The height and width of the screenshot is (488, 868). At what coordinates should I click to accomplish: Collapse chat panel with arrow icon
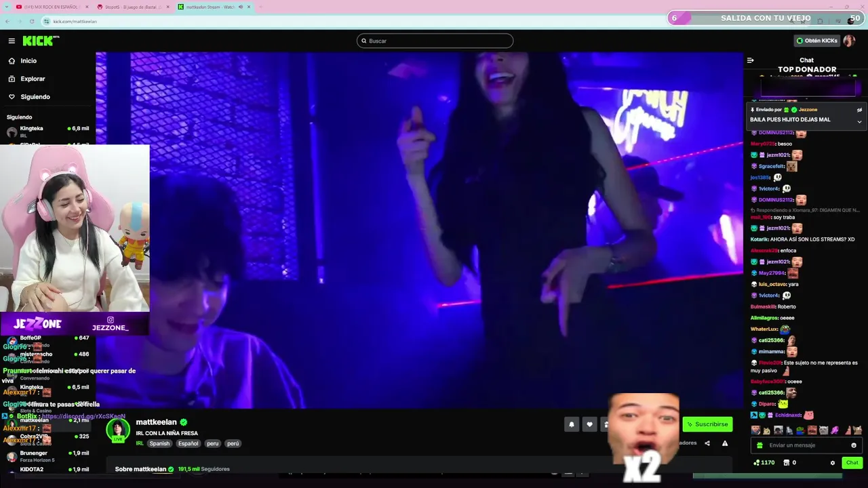tap(750, 60)
